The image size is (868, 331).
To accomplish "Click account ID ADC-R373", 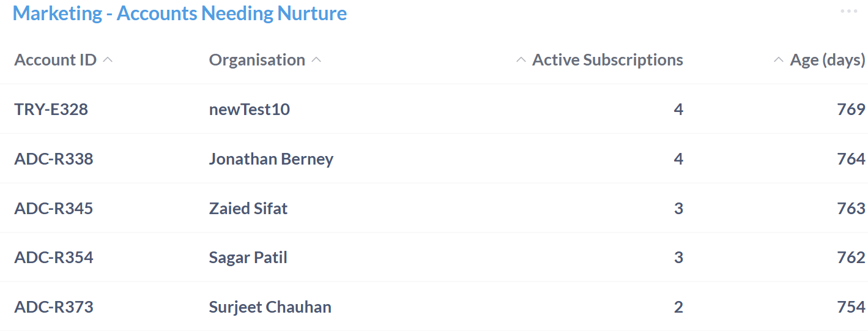I will 54,307.
